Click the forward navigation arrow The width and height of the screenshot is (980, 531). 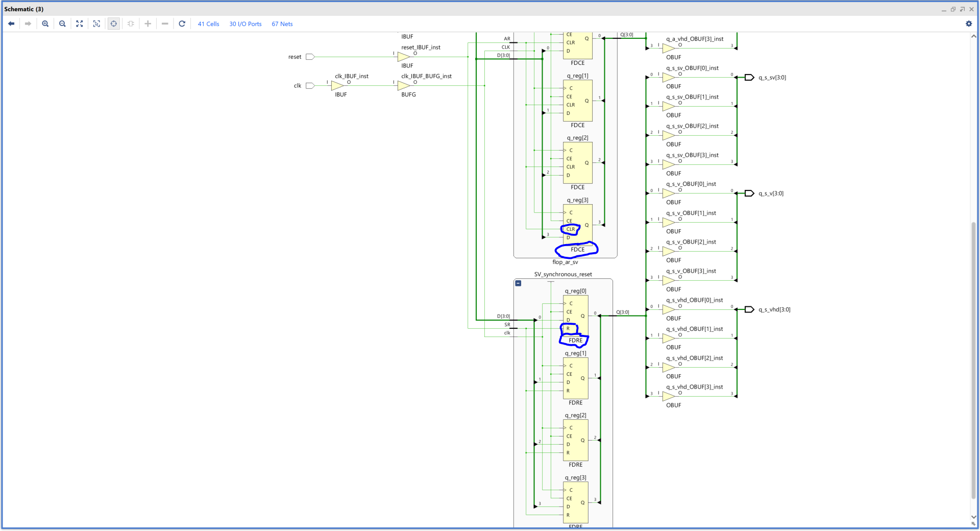[28, 23]
